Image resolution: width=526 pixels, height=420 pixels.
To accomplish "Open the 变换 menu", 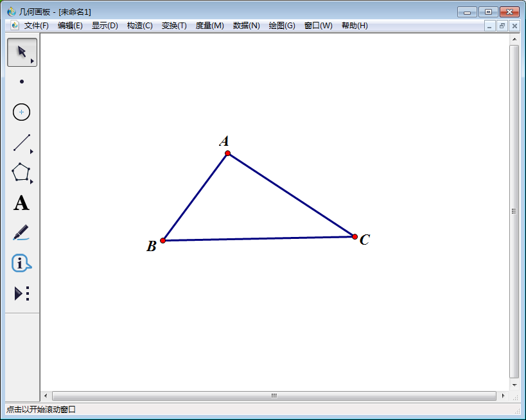I will tap(173, 26).
